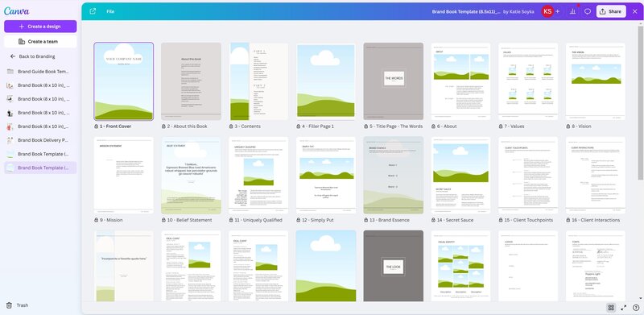The width and height of the screenshot is (644, 315).
Task: Open the help question mark icon
Action: coord(636,308)
